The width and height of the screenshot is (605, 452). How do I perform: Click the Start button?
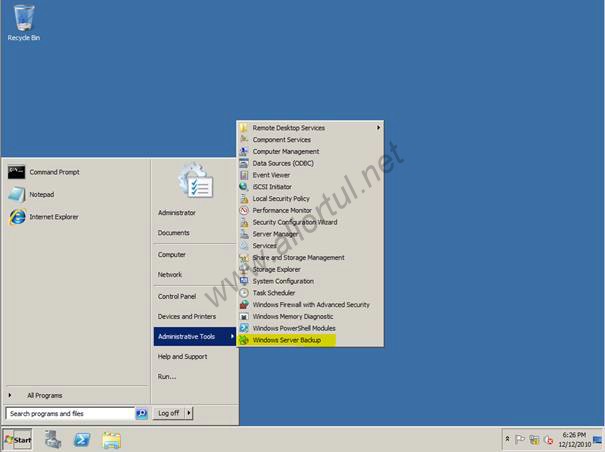coord(17,440)
